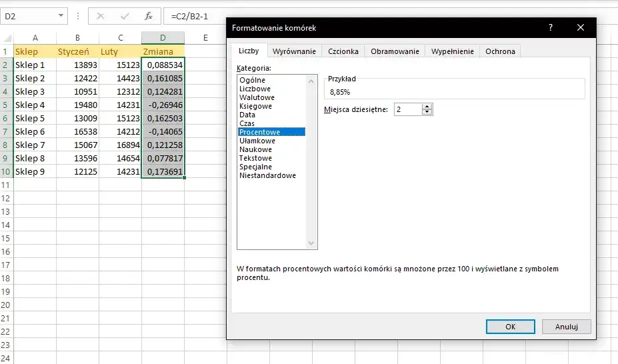Screen dimensions: 618x364
Task: Click the Help question mark in dialog
Action: [x=550, y=27]
